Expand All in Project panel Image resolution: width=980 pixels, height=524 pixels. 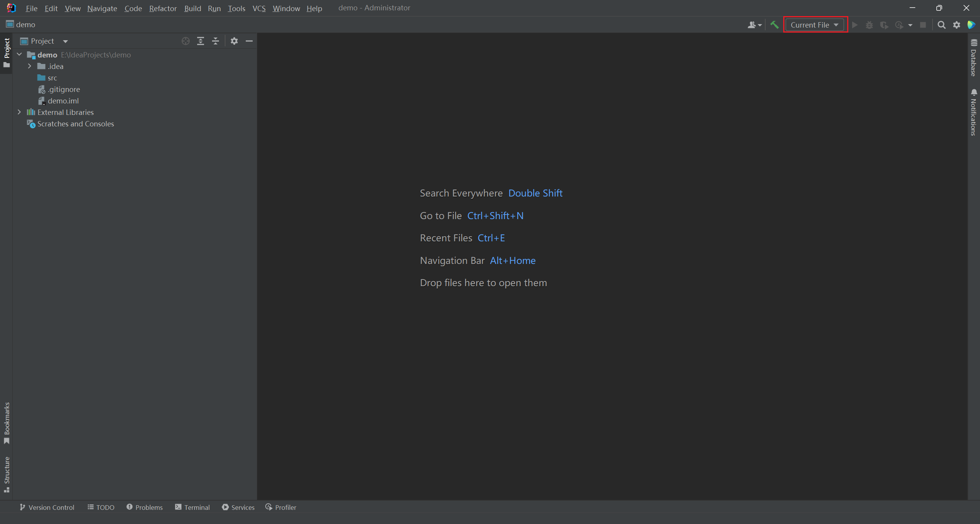[201, 41]
